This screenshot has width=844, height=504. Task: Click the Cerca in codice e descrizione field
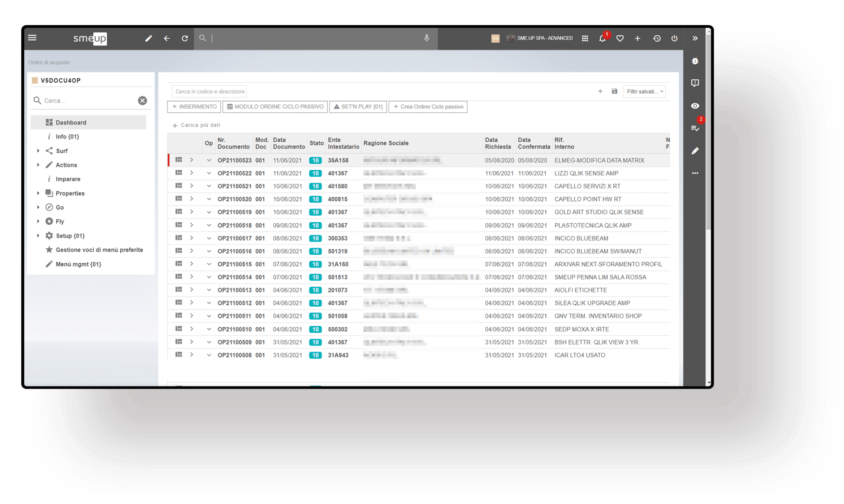[x=209, y=91]
